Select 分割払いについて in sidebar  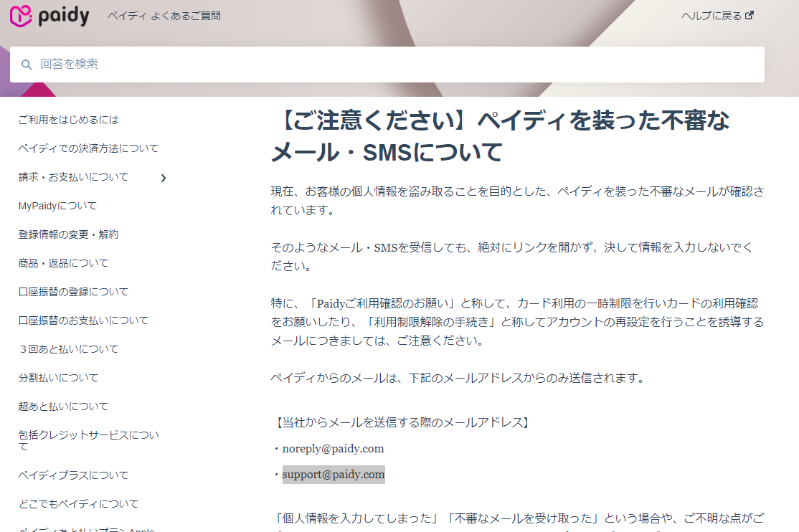point(59,378)
